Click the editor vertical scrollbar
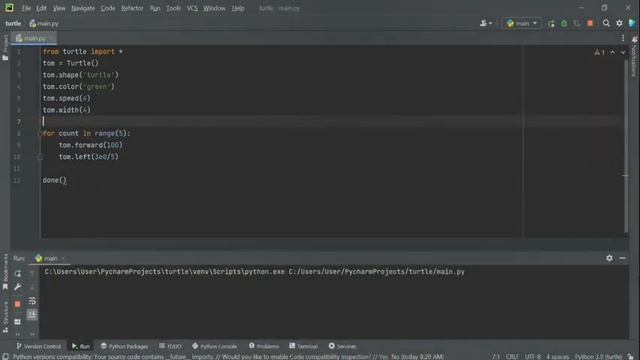Screen dimensions: 640x360 coord(626,146)
